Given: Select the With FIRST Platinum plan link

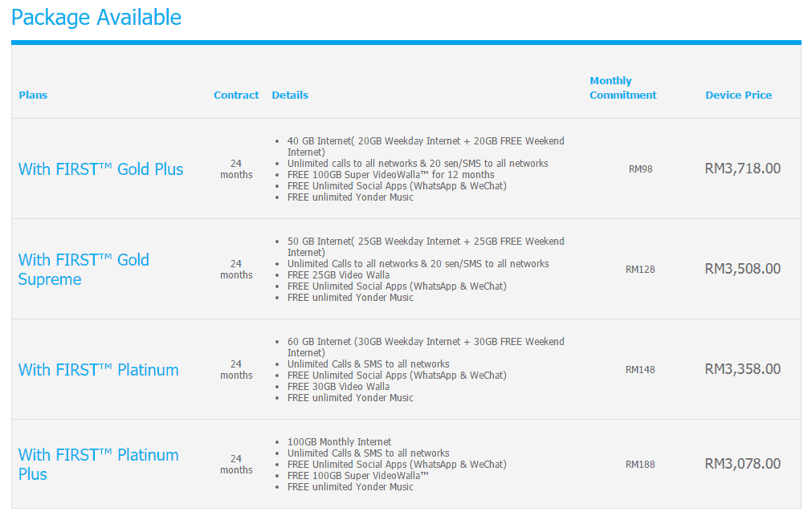Looking at the screenshot, I should tap(99, 370).
